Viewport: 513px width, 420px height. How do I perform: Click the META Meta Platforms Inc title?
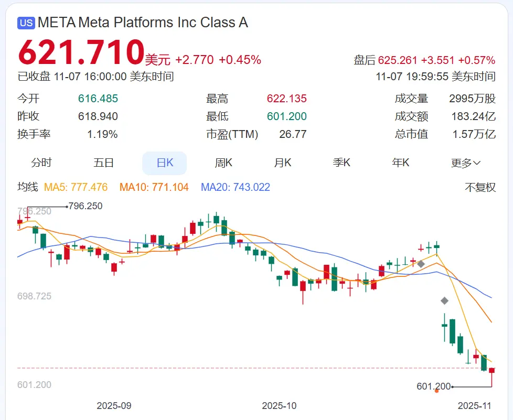pyautogui.click(x=143, y=23)
